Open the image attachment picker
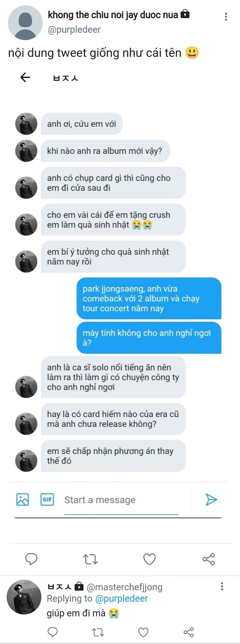This screenshot has height=644, width=240. (x=22, y=499)
